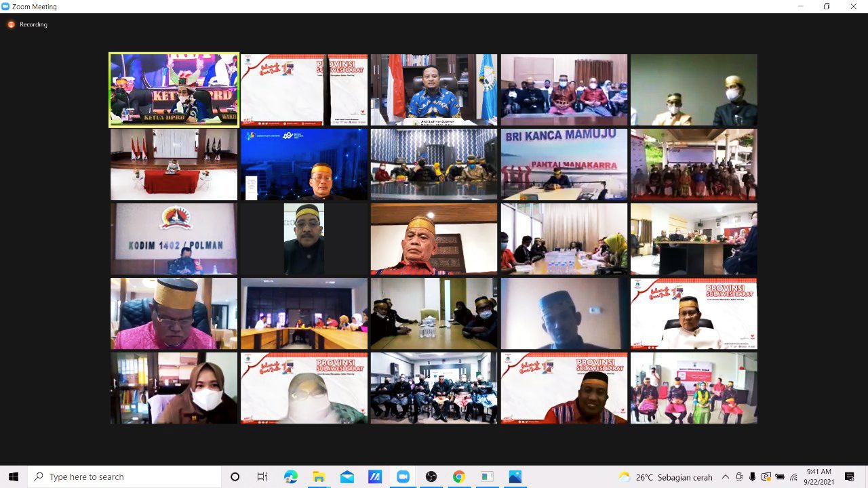The width and height of the screenshot is (868, 488).
Task: Open the Windows Start menu
Action: [x=14, y=476]
